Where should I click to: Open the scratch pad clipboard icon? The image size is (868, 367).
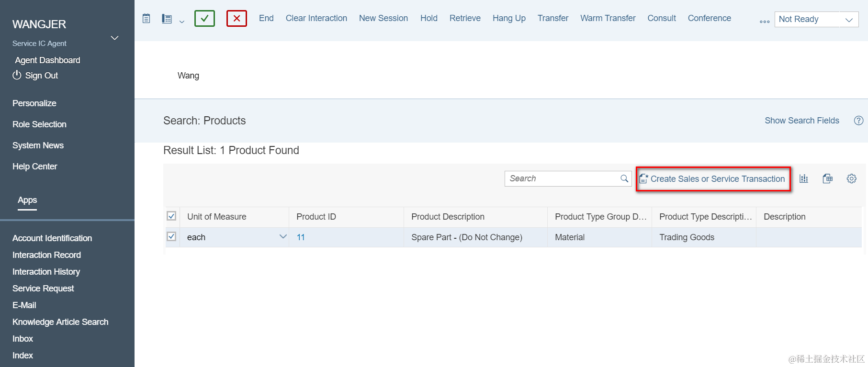tap(147, 19)
